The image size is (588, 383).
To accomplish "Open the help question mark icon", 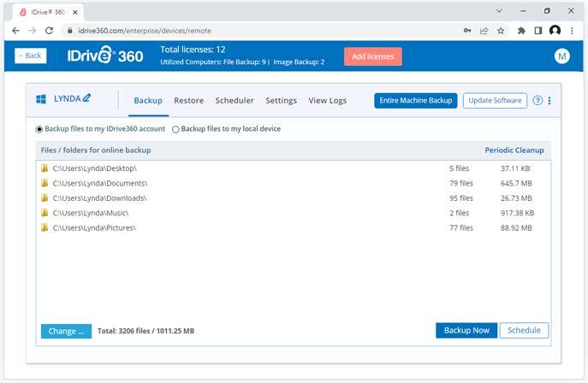I will (x=538, y=100).
